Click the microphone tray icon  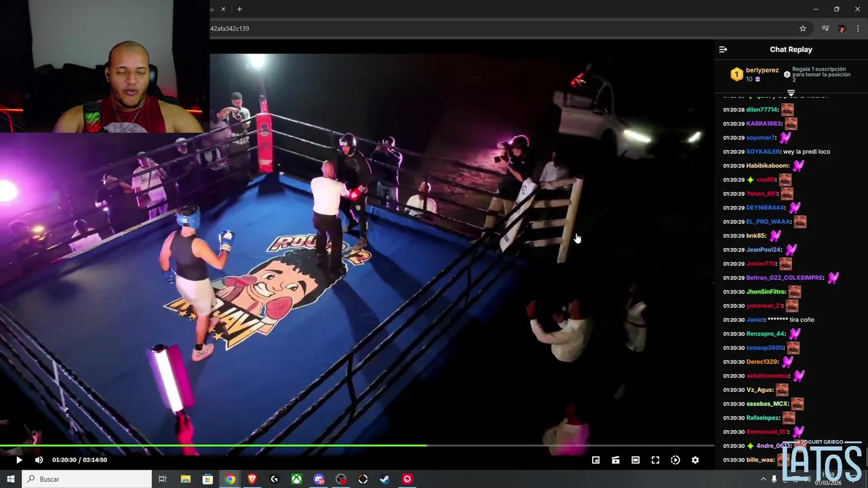click(x=774, y=479)
